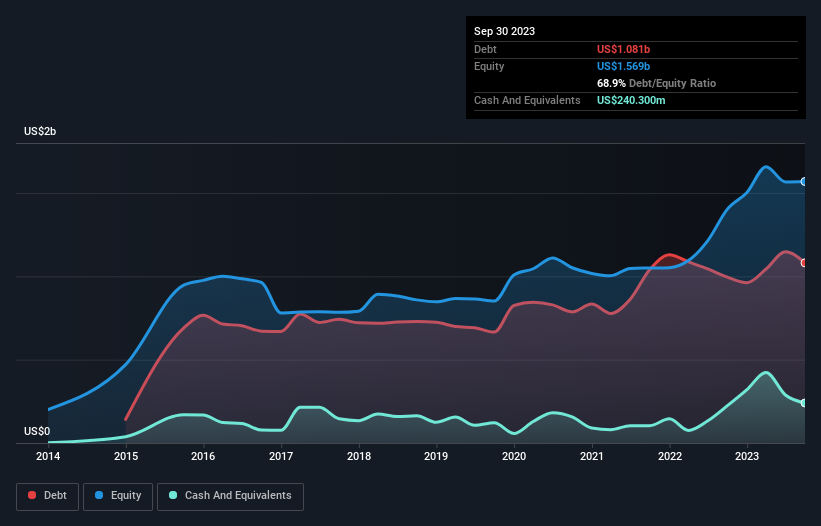This screenshot has width=821, height=526.
Task: Toggle the Equity series legend button
Action: pos(118,496)
